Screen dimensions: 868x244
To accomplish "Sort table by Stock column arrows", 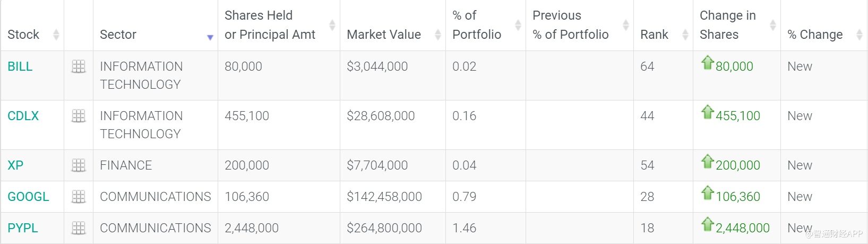I will point(56,35).
